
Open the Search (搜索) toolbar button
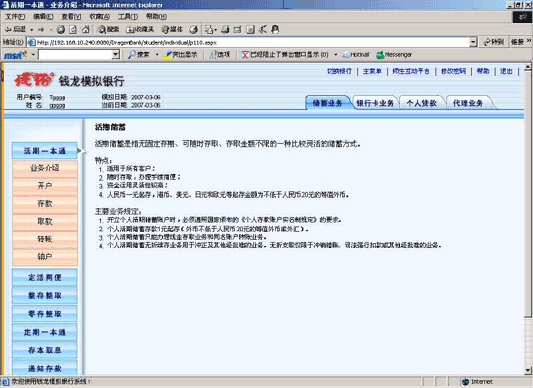108,30
